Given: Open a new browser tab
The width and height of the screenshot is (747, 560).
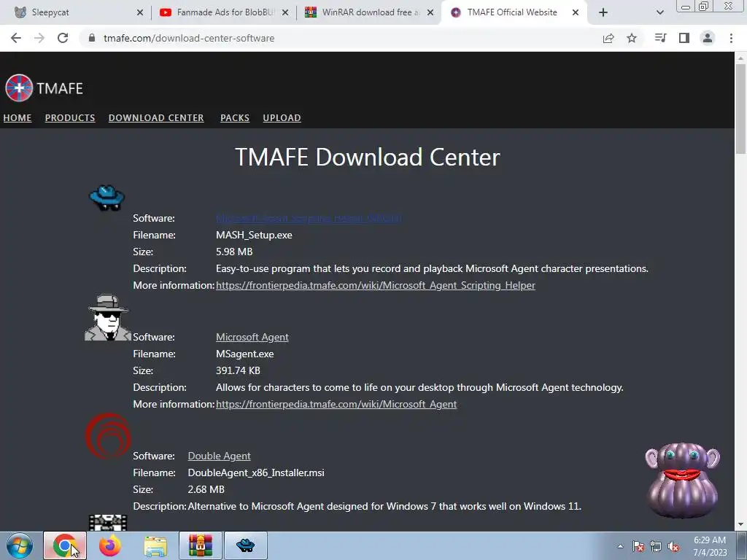Looking at the screenshot, I should [x=603, y=12].
